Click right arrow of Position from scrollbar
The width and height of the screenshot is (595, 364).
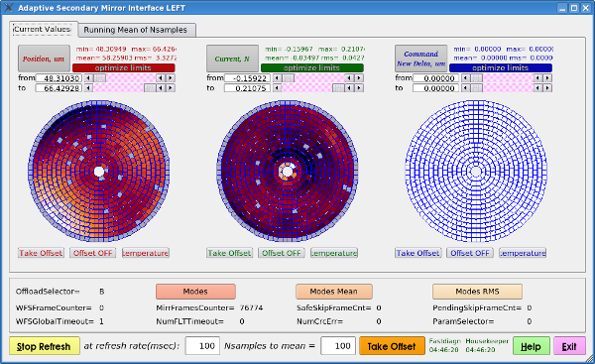pyautogui.click(x=171, y=78)
